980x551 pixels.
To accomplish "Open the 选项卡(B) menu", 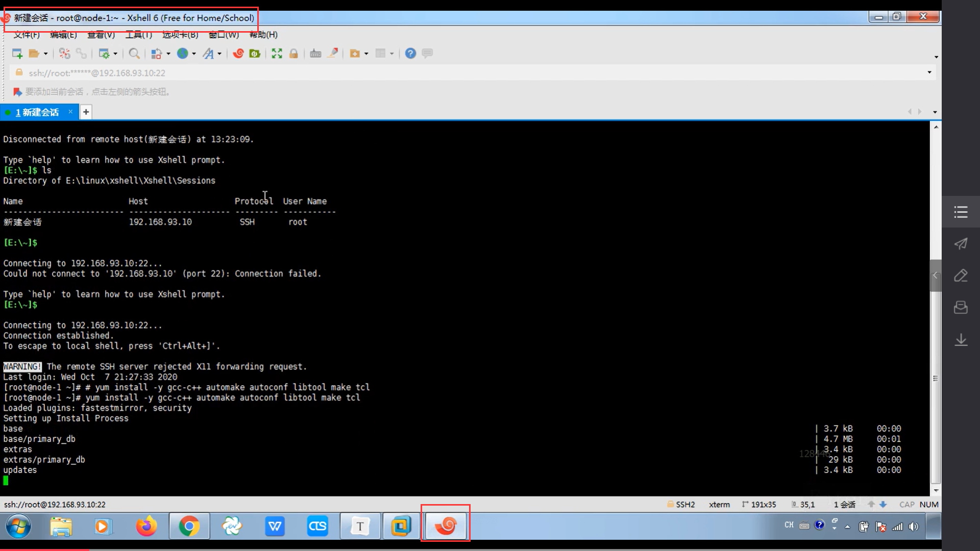I will coord(180,35).
